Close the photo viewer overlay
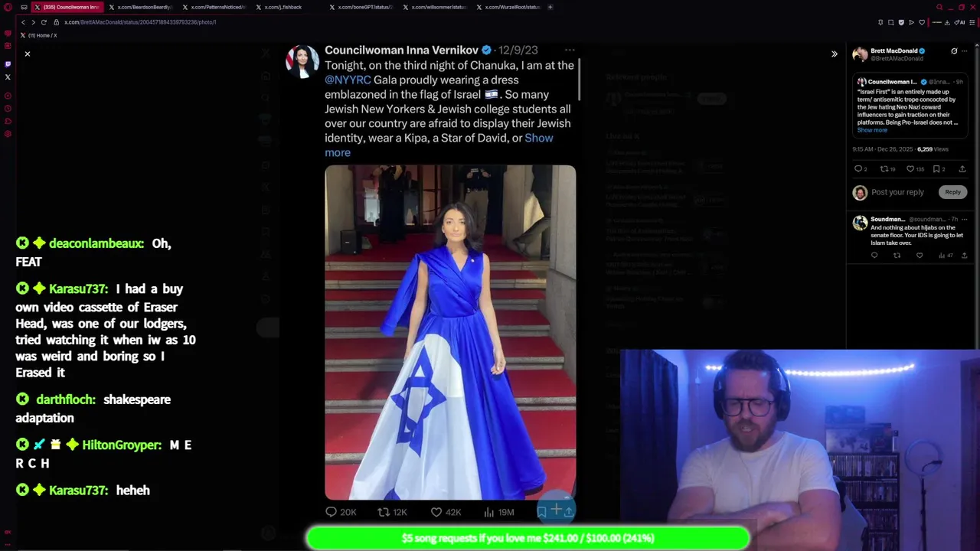The width and height of the screenshot is (980, 551). tap(27, 54)
